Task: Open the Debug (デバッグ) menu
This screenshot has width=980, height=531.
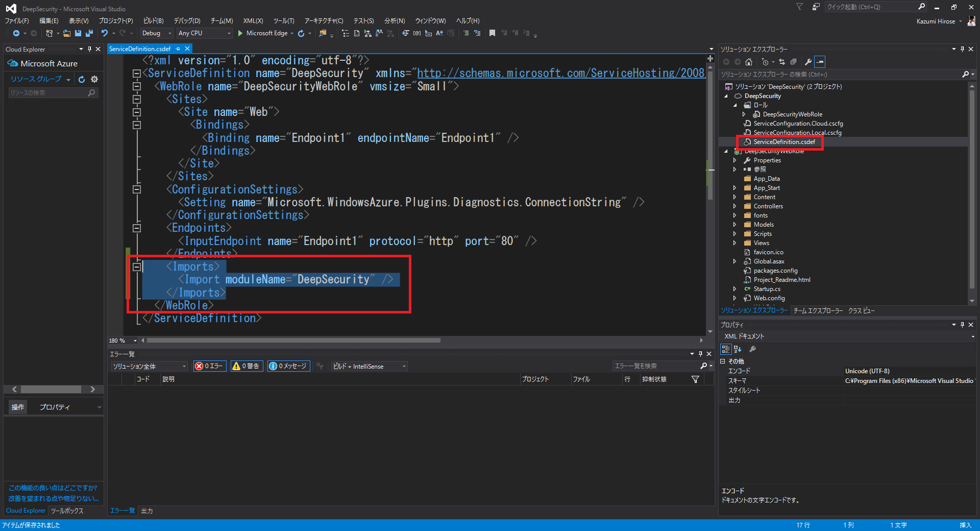Action: coord(187,21)
